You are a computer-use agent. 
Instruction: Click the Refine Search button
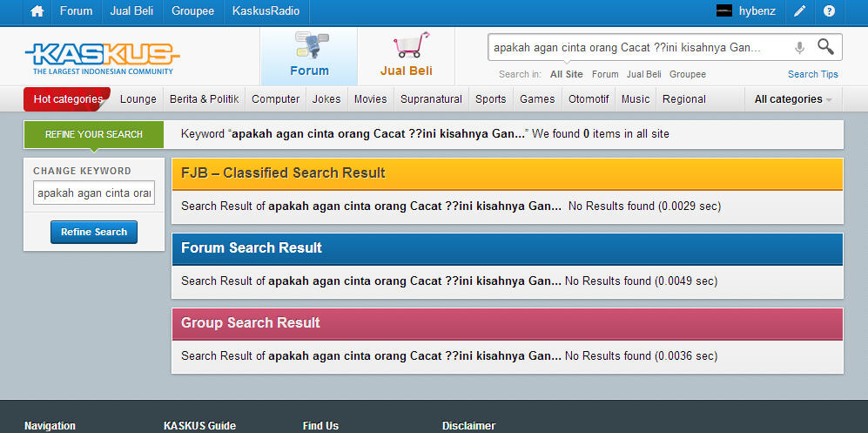pyautogui.click(x=94, y=232)
